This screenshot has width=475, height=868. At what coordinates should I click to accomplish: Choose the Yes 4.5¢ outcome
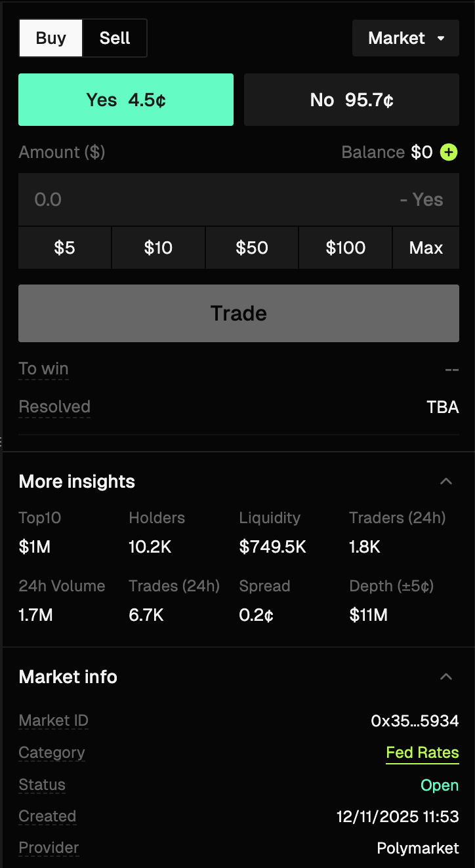tap(126, 100)
